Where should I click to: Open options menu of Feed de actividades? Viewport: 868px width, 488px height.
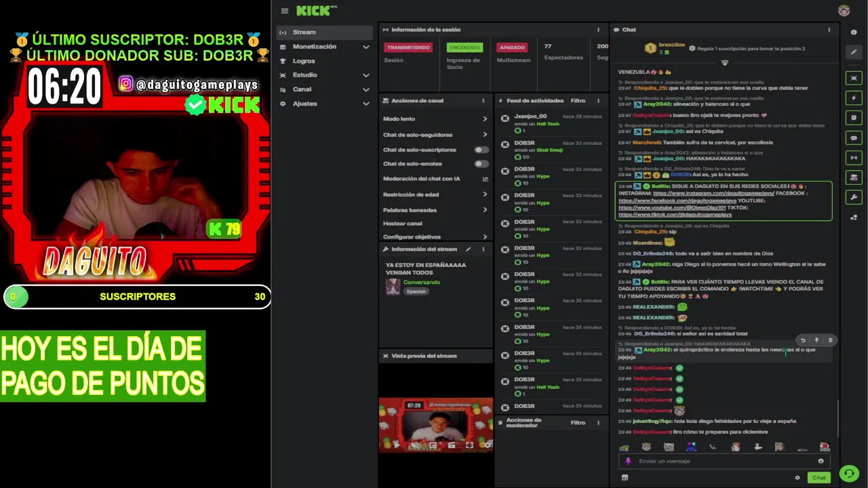pyautogui.click(x=598, y=100)
